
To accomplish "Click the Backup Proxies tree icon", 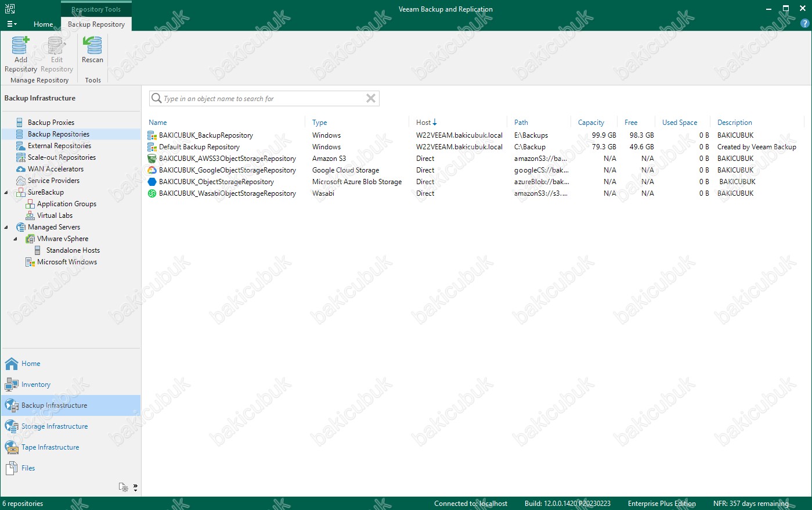I will [x=21, y=123].
